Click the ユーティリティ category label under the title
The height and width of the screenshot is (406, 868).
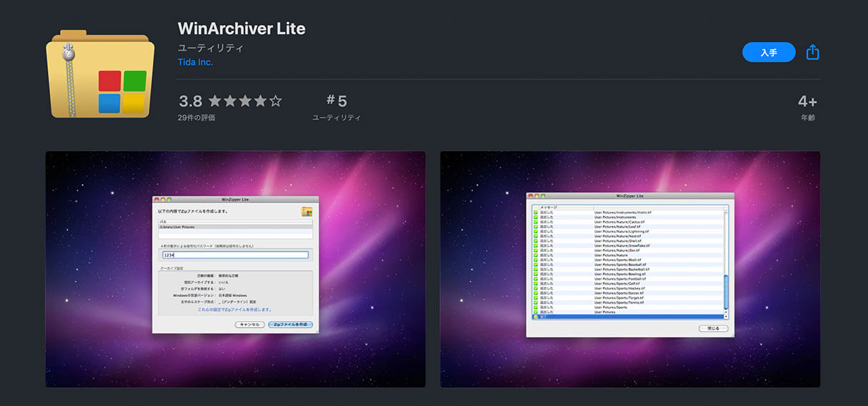211,49
